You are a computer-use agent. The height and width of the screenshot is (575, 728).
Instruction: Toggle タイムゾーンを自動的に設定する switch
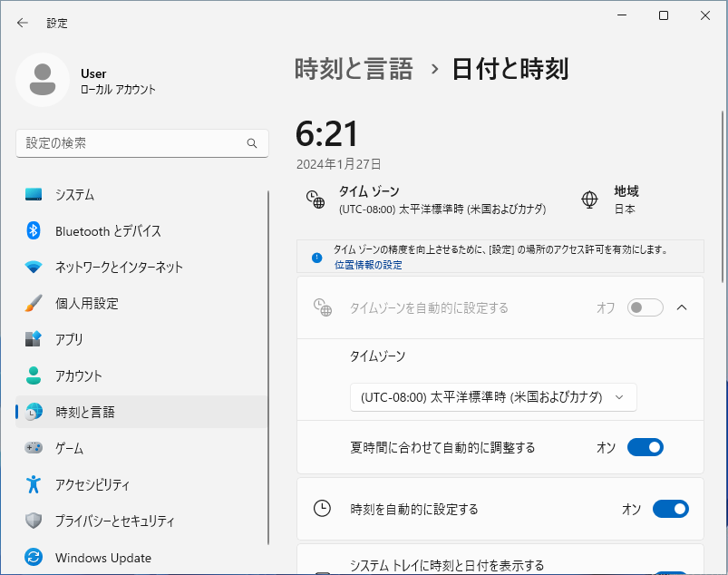coord(645,307)
